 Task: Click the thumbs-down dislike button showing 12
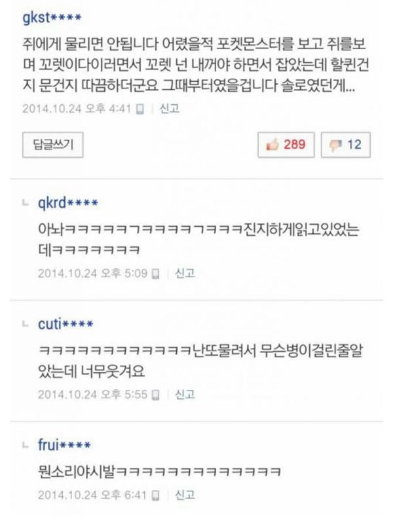click(346, 145)
